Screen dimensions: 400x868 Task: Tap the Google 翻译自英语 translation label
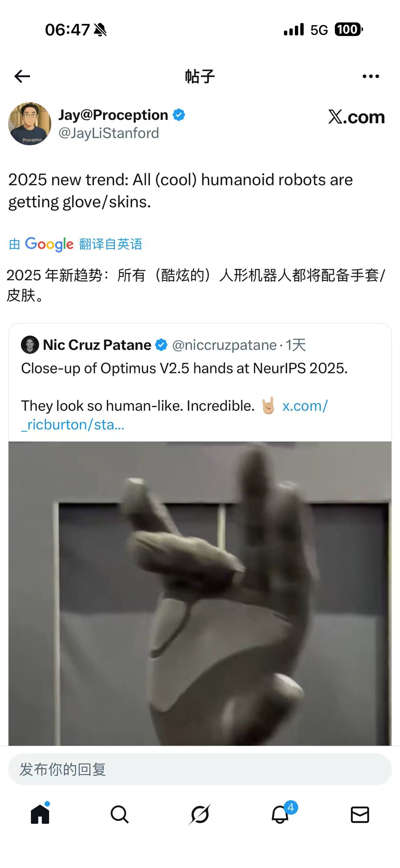coord(75,244)
